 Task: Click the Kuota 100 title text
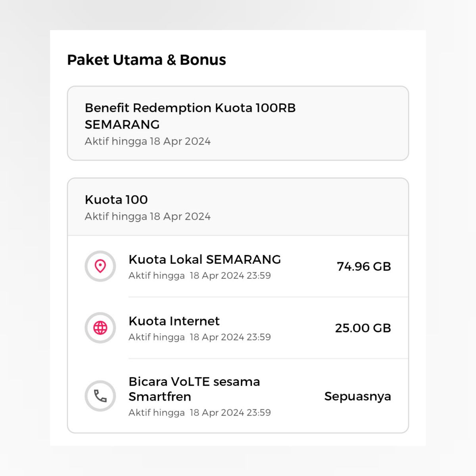click(x=116, y=200)
